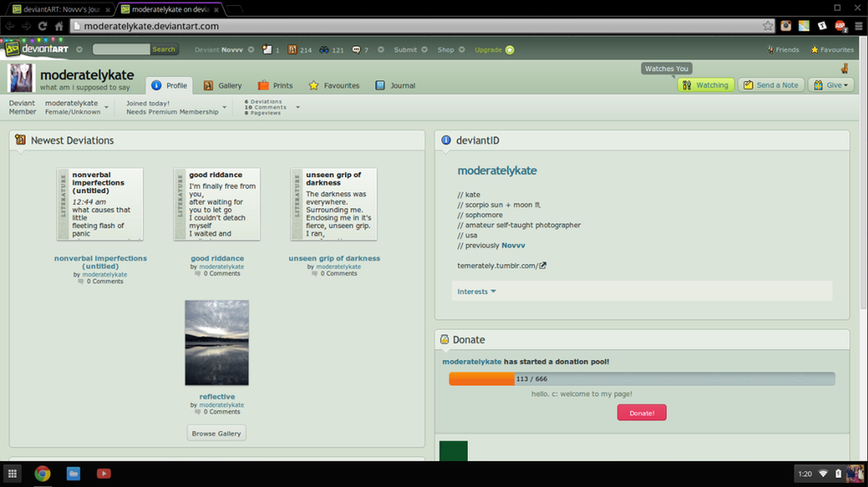Expand the Deviant Novvv user menu
This screenshot has height=487, width=868.
coord(251,50)
